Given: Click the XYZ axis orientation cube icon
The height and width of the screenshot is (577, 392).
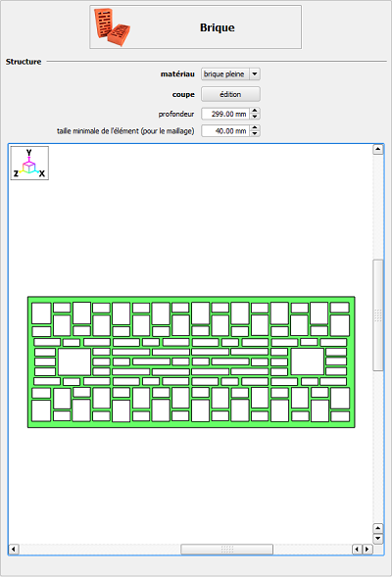Looking at the screenshot, I should 29,163.
